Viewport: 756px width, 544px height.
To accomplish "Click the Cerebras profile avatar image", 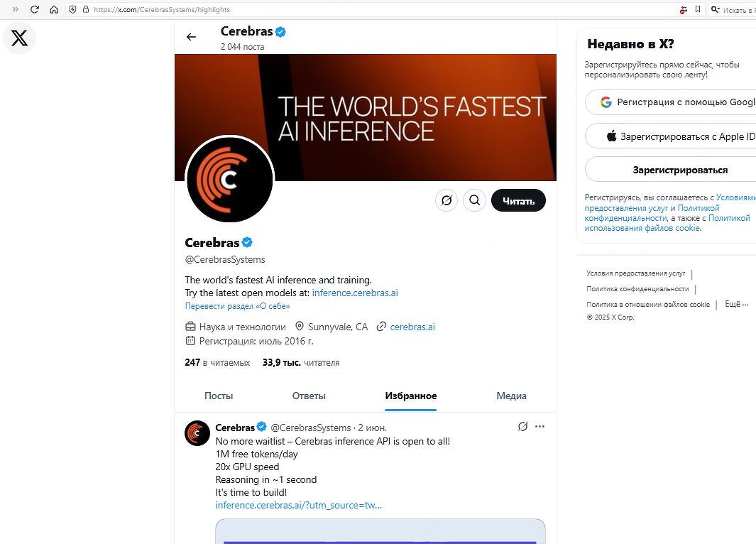I will pos(229,180).
